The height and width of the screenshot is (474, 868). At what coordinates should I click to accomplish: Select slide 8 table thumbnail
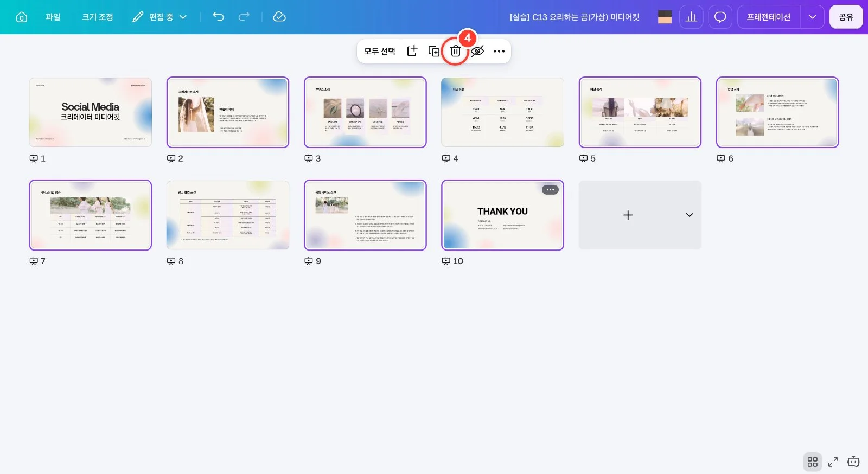coord(228,215)
